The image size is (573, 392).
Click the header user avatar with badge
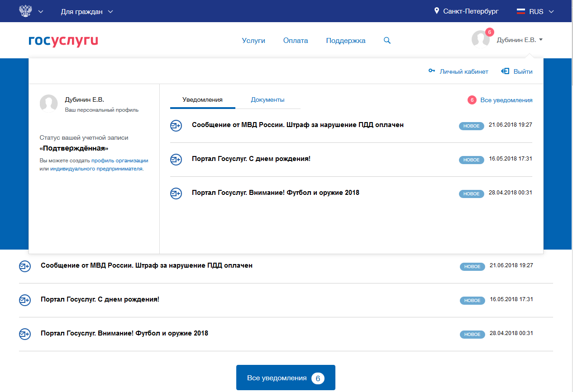point(480,39)
